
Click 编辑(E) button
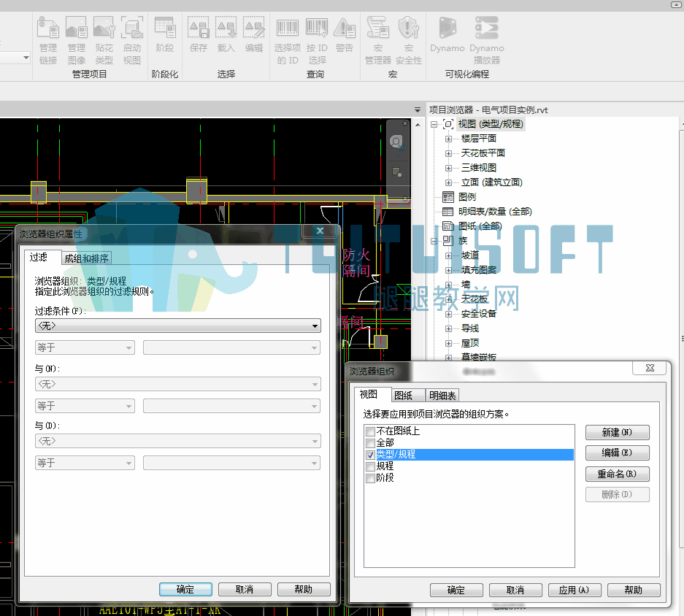coord(618,453)
